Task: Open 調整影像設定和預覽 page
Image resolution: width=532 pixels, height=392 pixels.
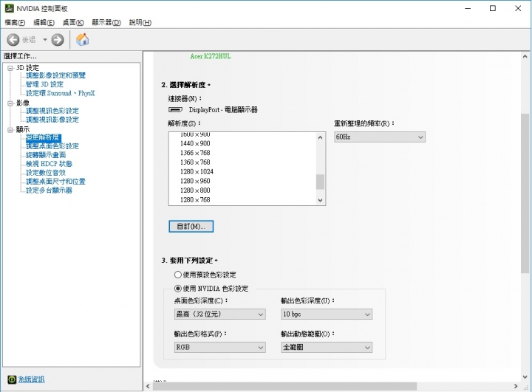Action: [x=56, y=75]
